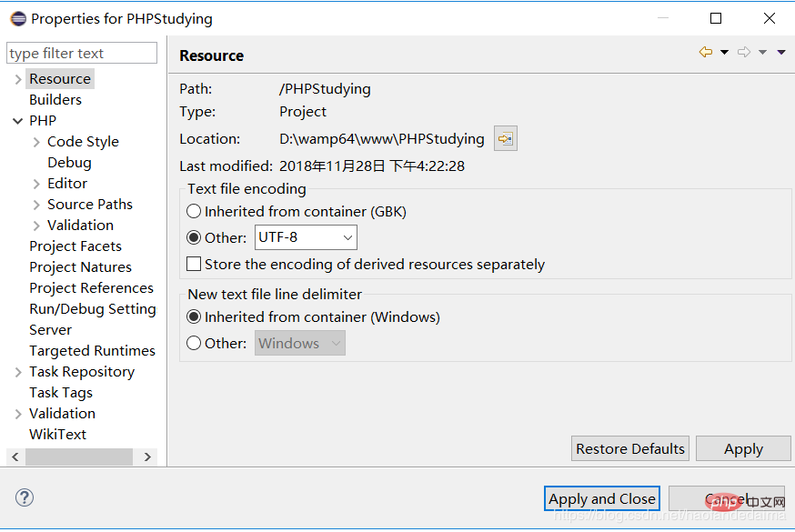Click the Cancel button
Image resolution: width=795 pixels, height=532 pixels.
pos(727,498)
